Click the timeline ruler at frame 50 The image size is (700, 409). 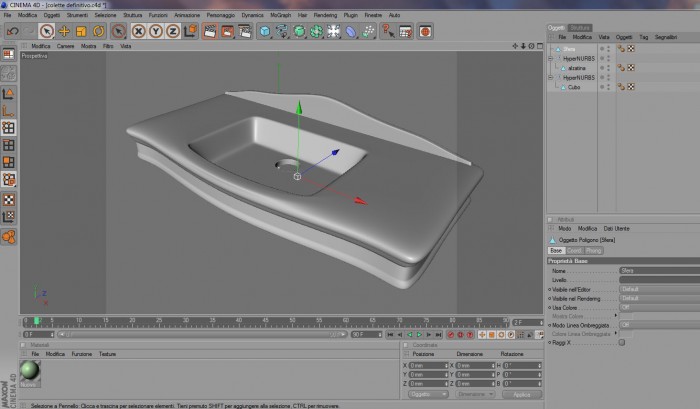point(292,321)
